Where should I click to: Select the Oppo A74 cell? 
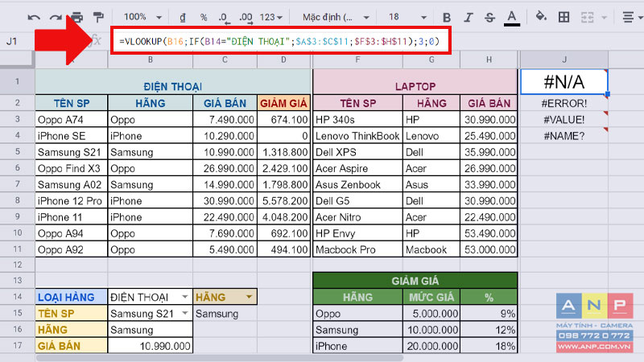pos(72,119)
